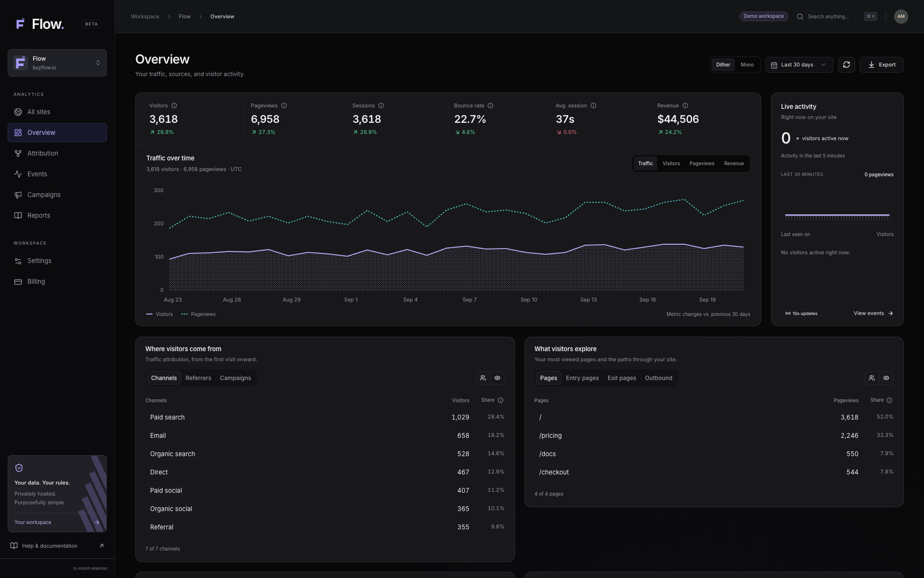Viewport: 924px width, 578px height.
Task: Click the Revenue metric info icon
Action: click(x=685, y=105)
